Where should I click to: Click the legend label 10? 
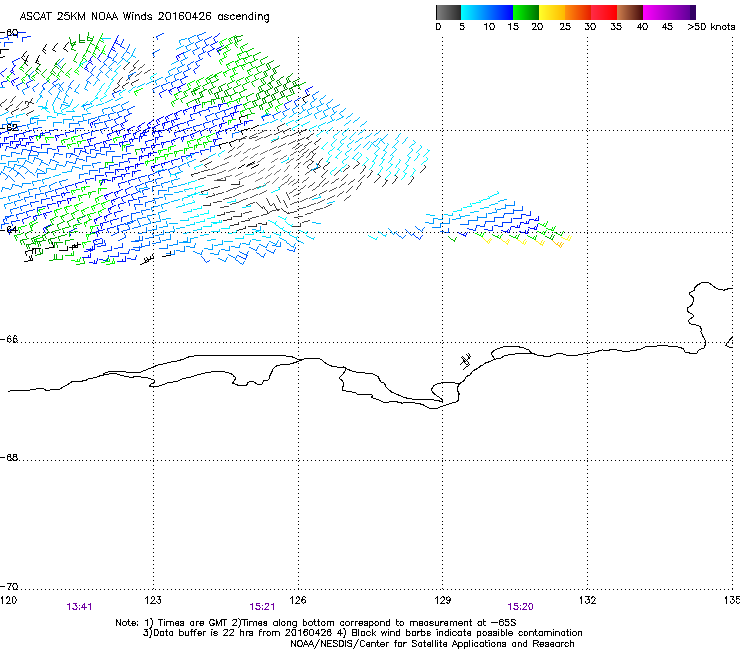(x=489, y=27)
